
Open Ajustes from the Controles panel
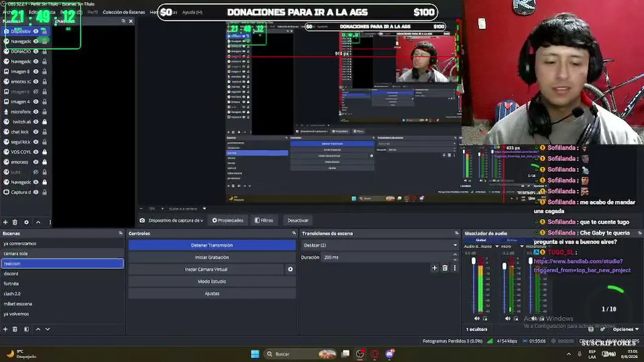tap(212, 294)
